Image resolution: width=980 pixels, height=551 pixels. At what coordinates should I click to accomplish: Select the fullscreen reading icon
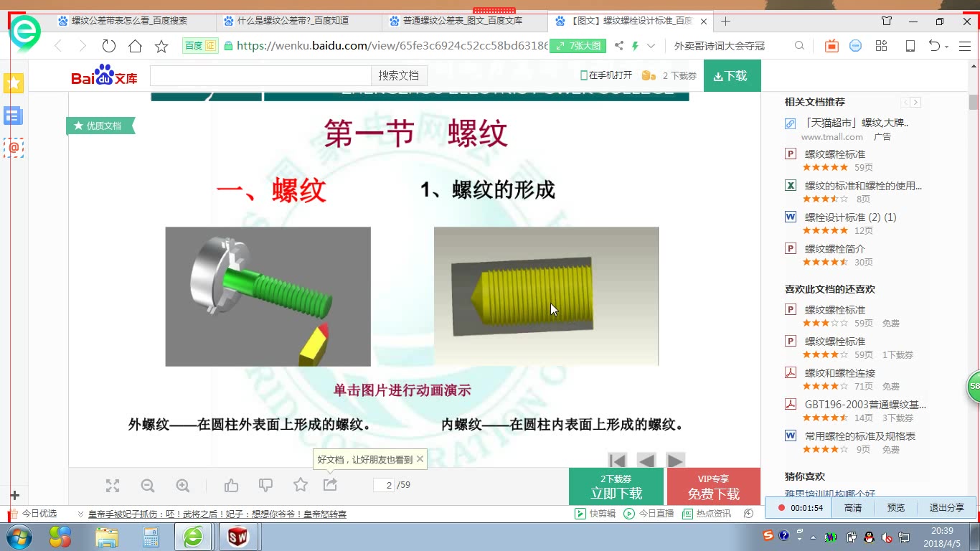click(x=112, y=485)
